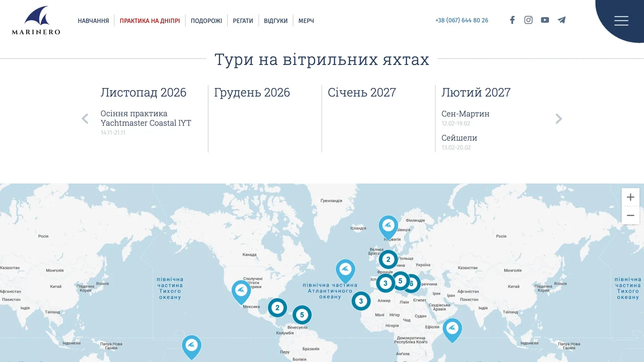Open the Instagram social icon
The image size is (644, 362).
pyautogui.click(x=528, y=20)
